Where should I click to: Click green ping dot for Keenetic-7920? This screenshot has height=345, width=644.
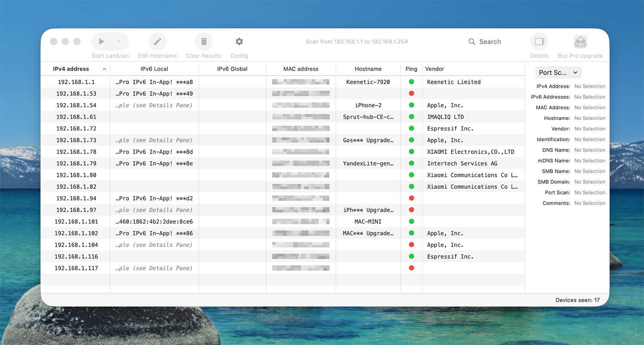pyautogui.click(x=411, y=82)
